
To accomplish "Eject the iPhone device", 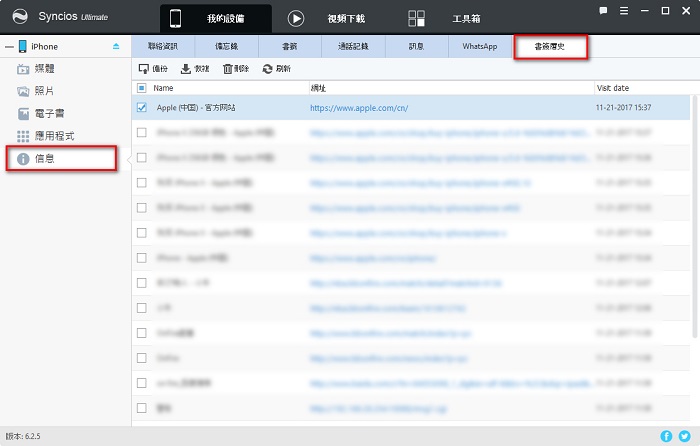I will point(116,46).
